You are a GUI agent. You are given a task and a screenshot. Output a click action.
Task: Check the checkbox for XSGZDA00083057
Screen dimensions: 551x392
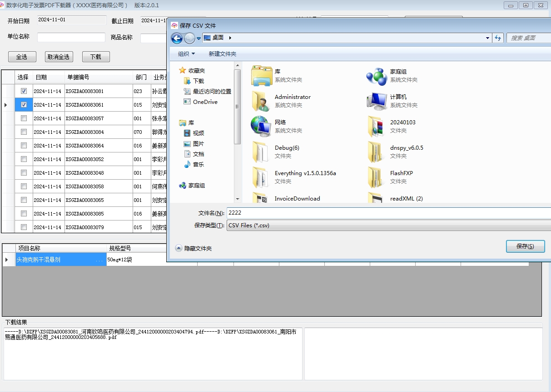(x=25, y=118)
